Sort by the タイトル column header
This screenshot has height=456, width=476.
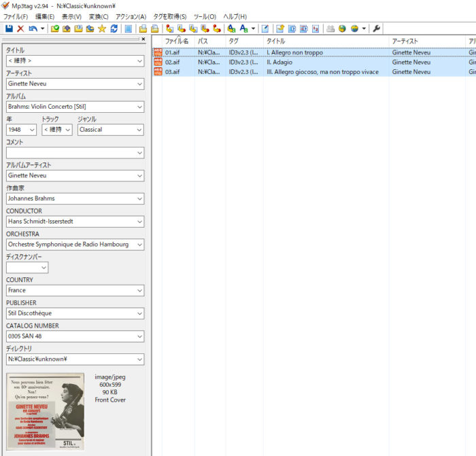326,41
